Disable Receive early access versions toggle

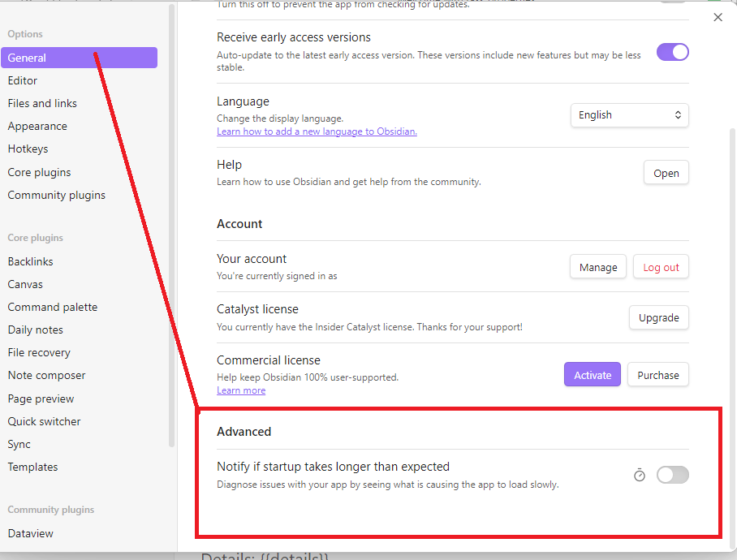[673, 52]
